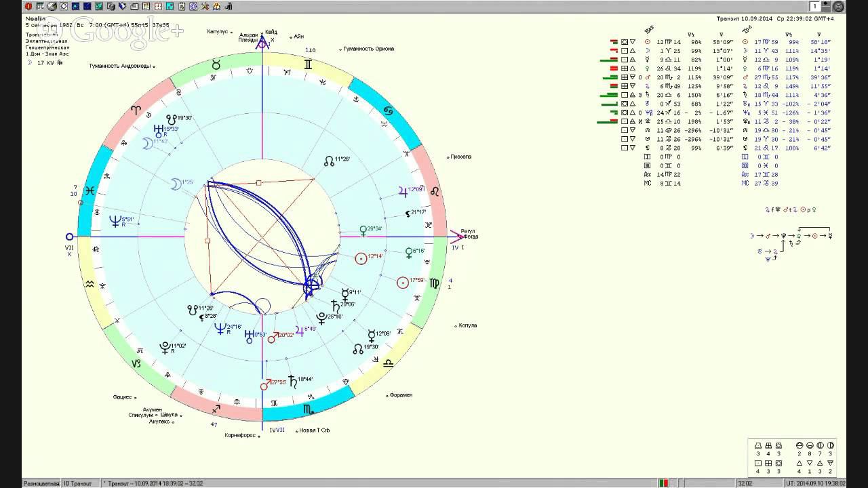Toggle the square box in the Sun row
Viewport: 868px width, 488px height.
coord(625,41)
